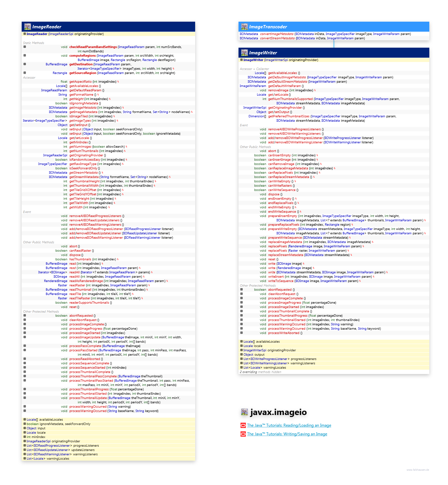This screenshot has height=485, width=448.
Task: Click the processPassComplete method
Action: point(85,346)
